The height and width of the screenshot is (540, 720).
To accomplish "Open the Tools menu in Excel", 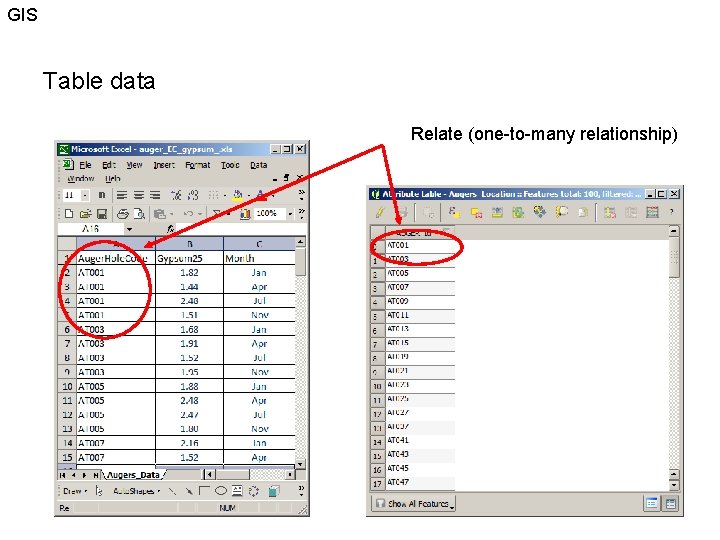I will click(x=230, y=165).
